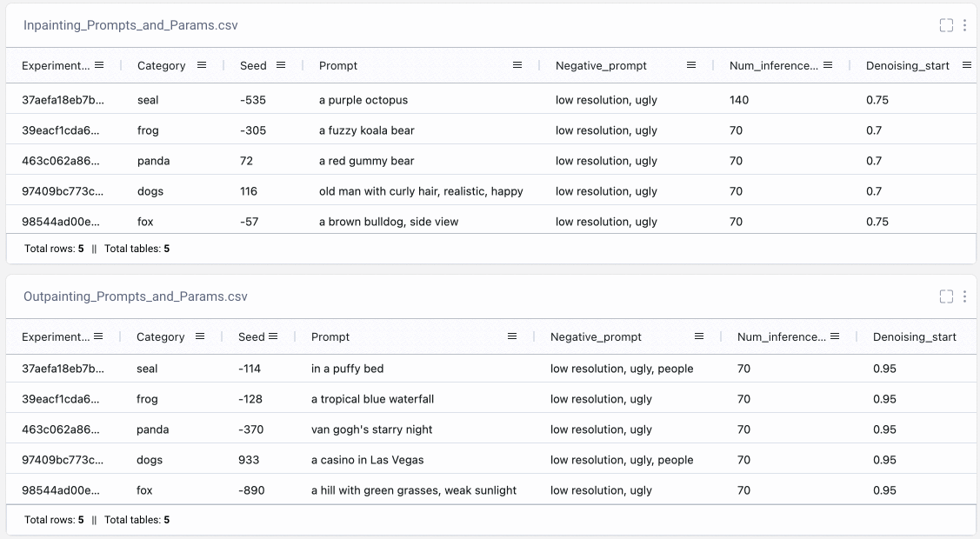Viewport: 980px width, 539px height.
Task: Select denoising value 0.95 in Outpainting frog row
Action: 884,399
